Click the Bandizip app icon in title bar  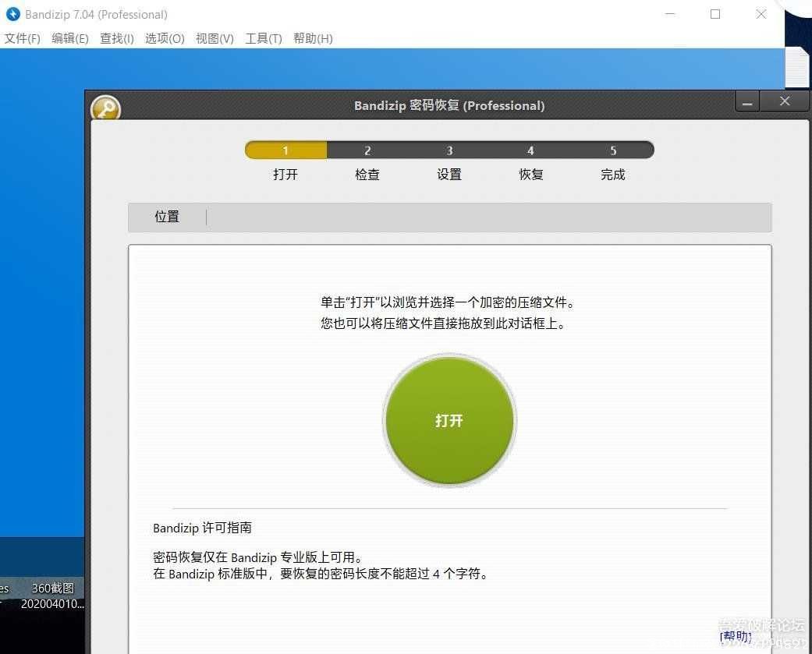(13, 14)
